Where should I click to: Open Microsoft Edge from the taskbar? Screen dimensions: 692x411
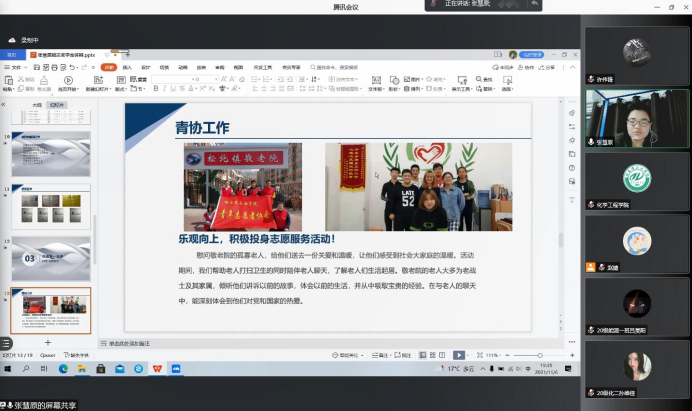[63, 369]
